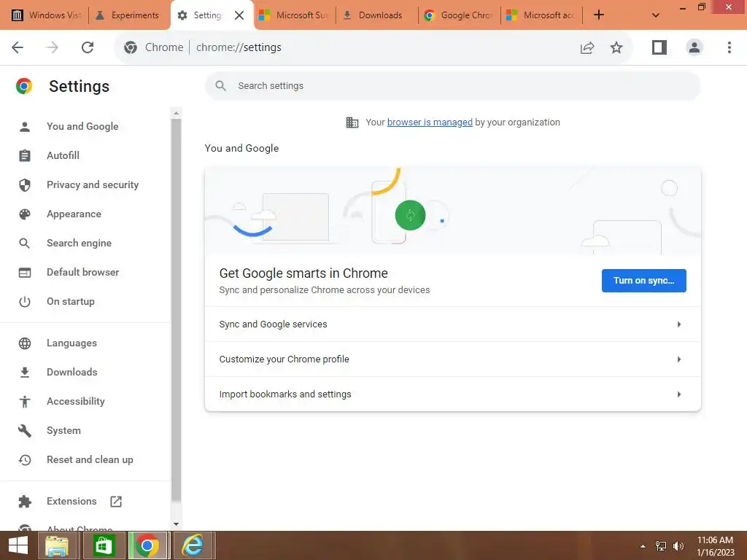This screenshot has width=747, height=560.
Task: Switch to the Microsoft Support tab
Action: (294, 15)
